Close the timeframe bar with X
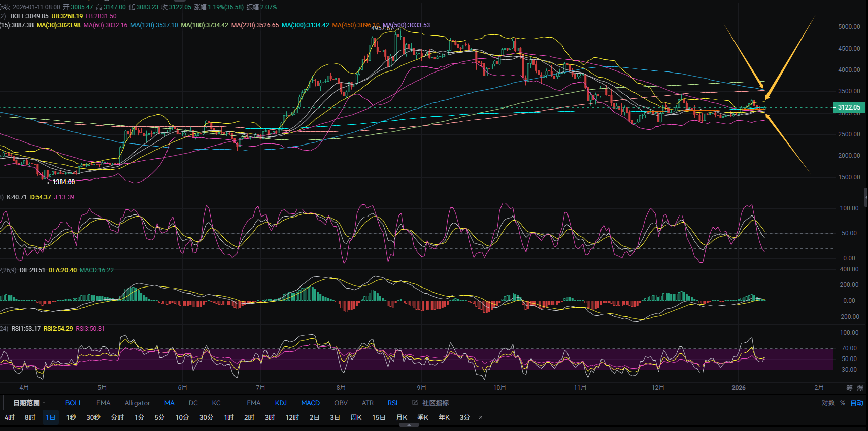The width and height of the screenshot is (868, 431). click(x=481, y=418)
